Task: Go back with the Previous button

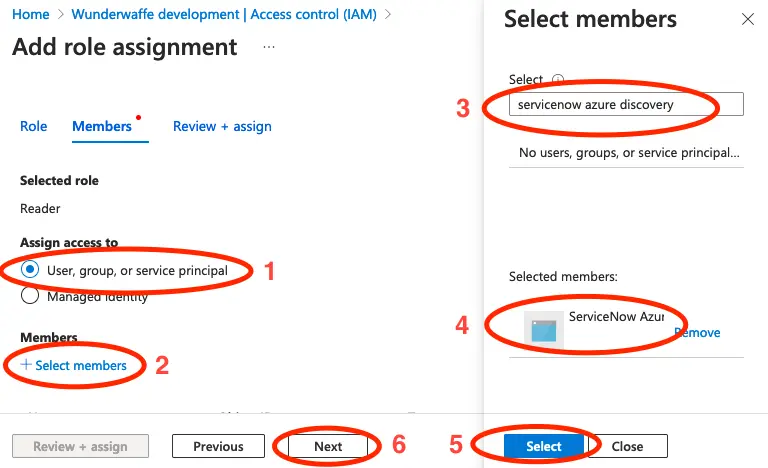Action: click(x=218, y=446)
